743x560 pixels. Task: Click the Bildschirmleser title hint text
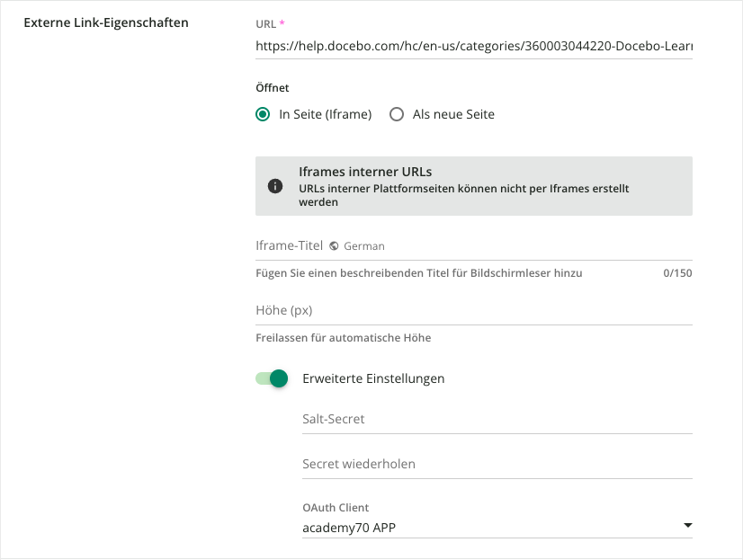(419, 273)
